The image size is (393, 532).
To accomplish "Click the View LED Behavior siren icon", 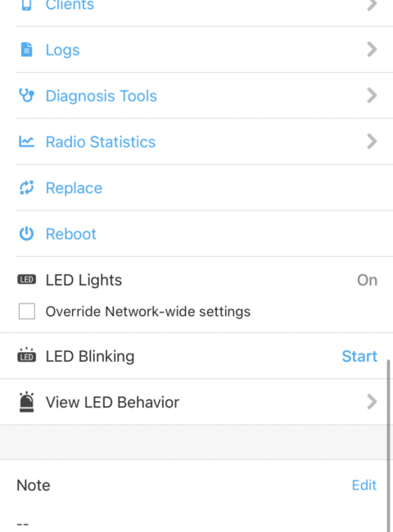I will (x=26, y=402).
